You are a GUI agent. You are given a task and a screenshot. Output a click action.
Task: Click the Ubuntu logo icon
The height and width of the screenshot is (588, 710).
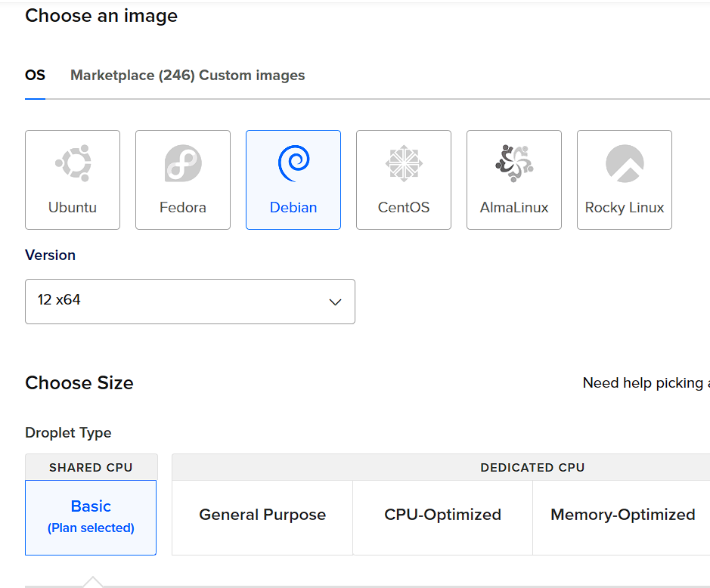click(x=73, y=163)
